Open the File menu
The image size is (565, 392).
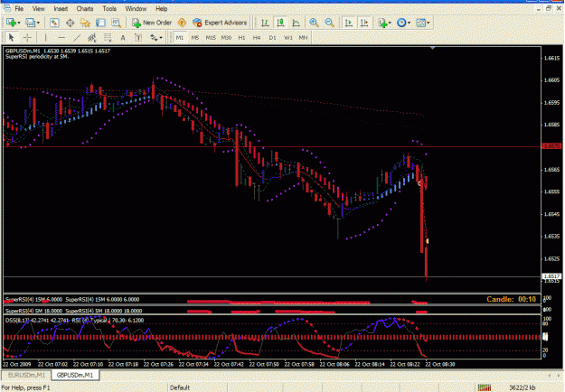click(19, 9)
